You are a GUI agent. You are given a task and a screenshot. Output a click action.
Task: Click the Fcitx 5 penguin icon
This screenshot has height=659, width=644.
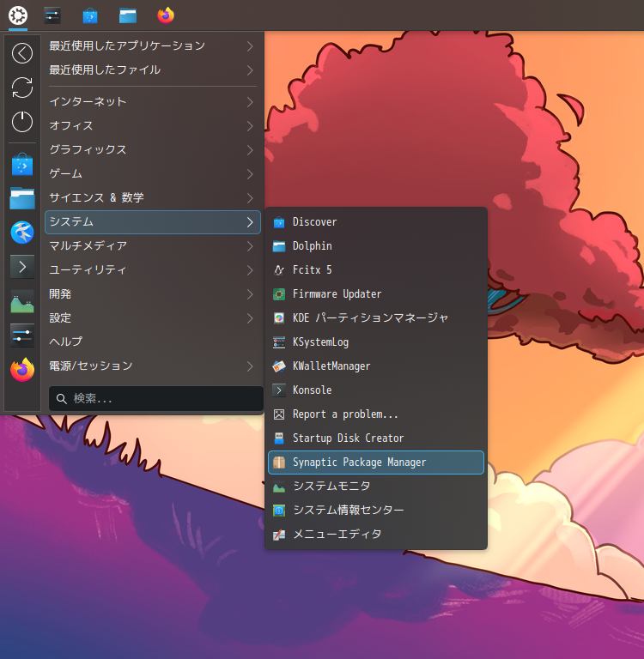[x=279, y=269]
